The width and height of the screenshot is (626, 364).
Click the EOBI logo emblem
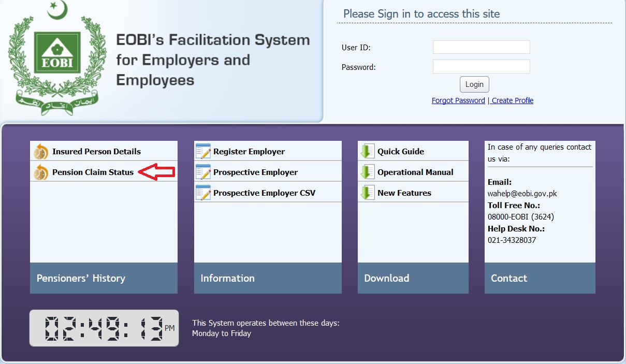coord(57,53)
